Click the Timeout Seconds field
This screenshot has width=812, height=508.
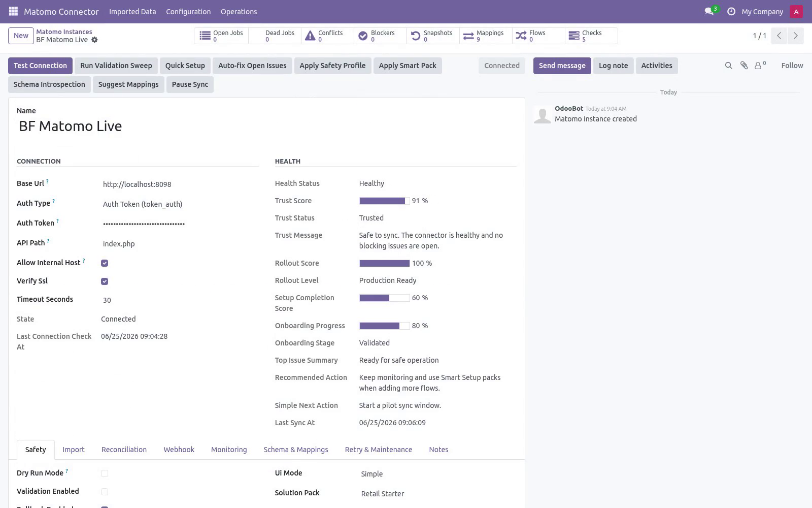coord(180,300)
